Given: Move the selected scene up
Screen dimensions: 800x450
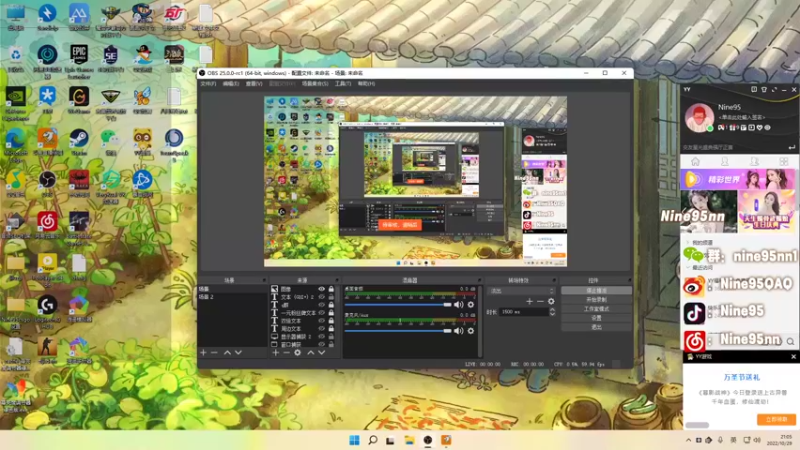Looking at the screenshot, I should (x=227, y=353).
